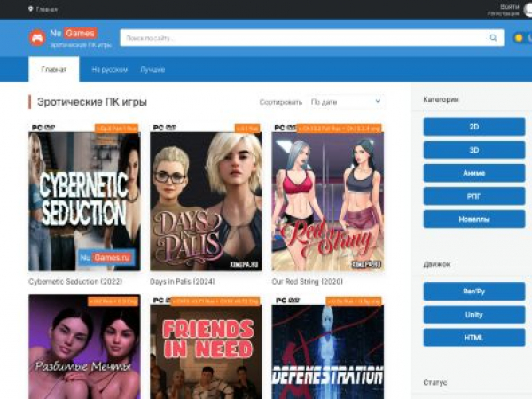Click the Nu Games site title
532x399 pixels.
(74, 33)
